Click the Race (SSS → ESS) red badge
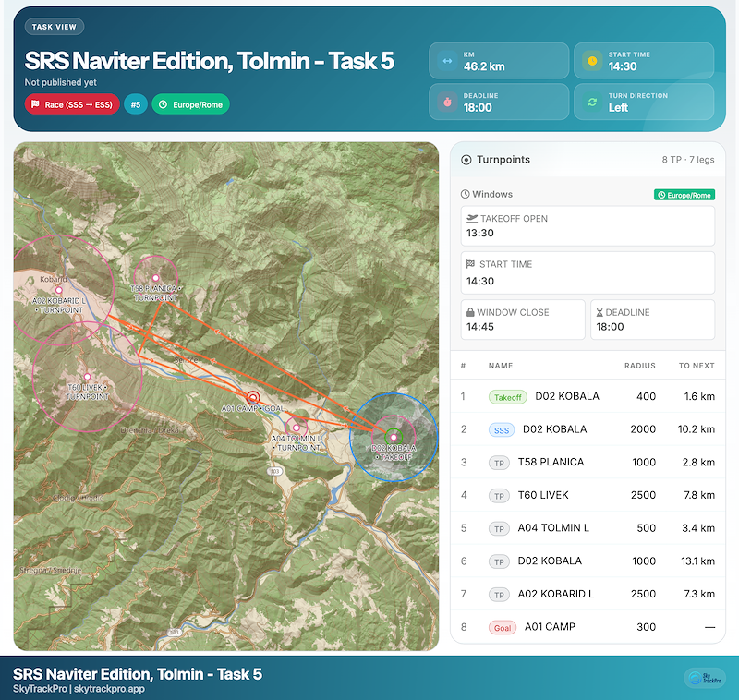This screenshot has height=700, width=739. coord(72,104)
